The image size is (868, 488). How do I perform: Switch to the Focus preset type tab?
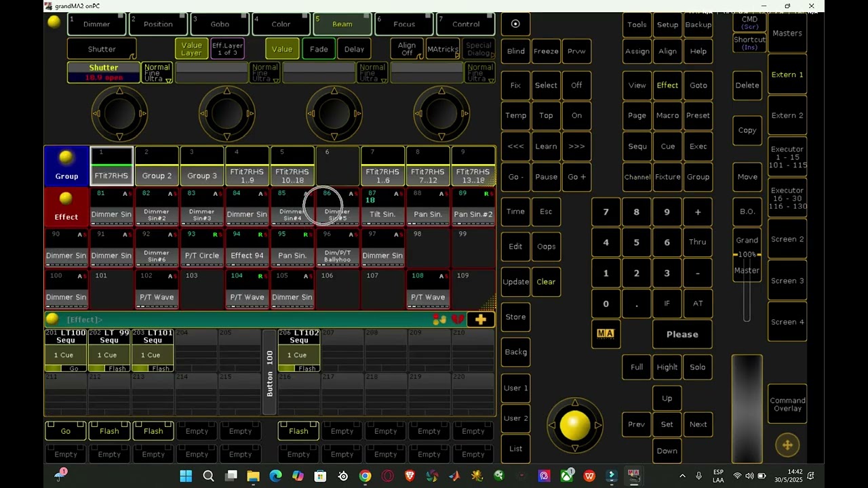[x=404, y=24]
